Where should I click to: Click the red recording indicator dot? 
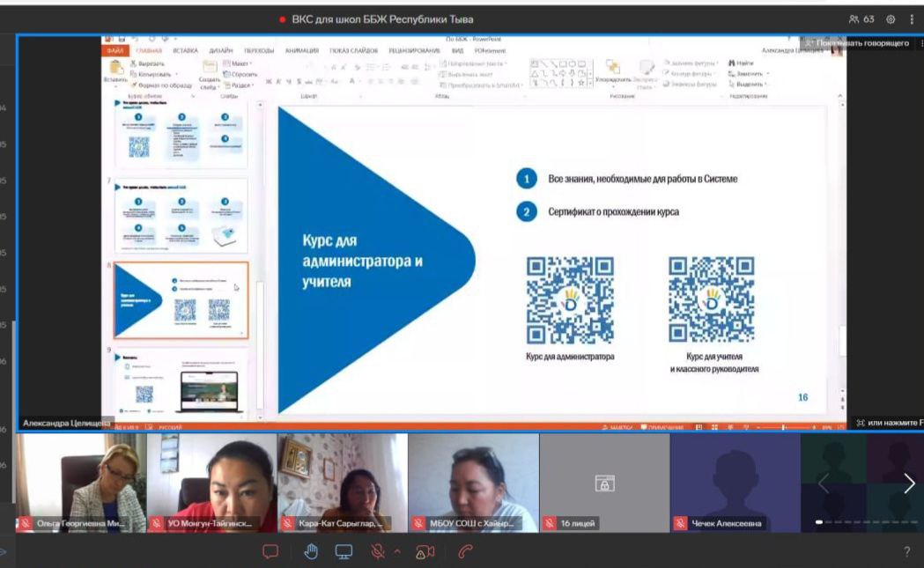click(x=283, y=19)
